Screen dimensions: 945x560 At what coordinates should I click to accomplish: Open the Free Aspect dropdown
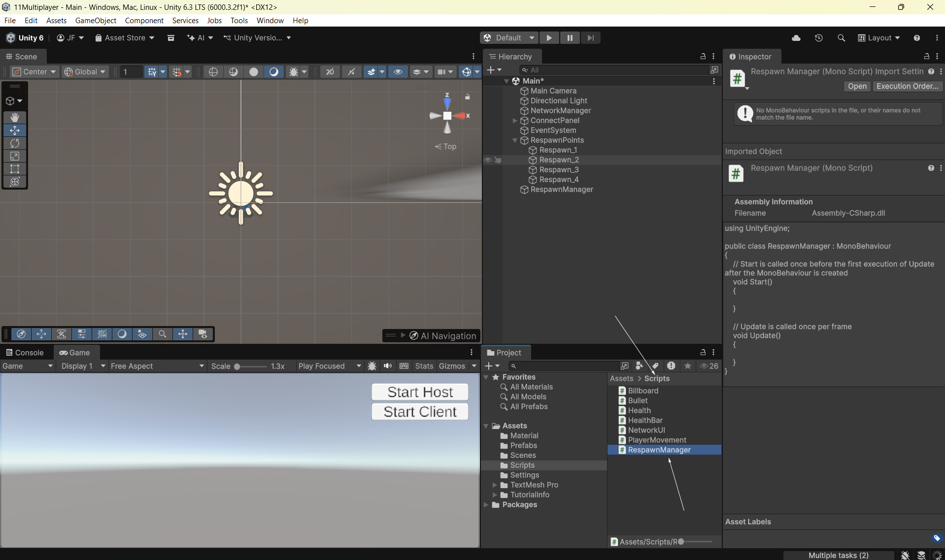point(157,366)
